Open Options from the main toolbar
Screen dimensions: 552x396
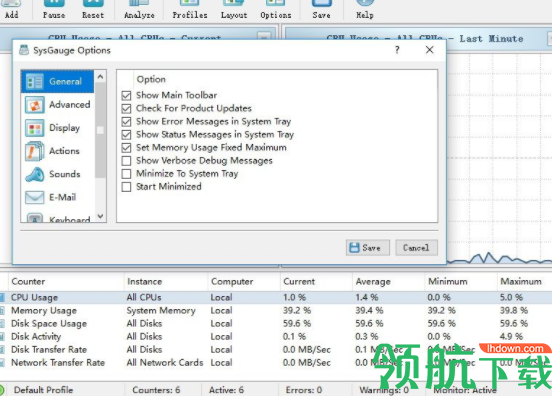pyautogui.click(x=276, y=10)
